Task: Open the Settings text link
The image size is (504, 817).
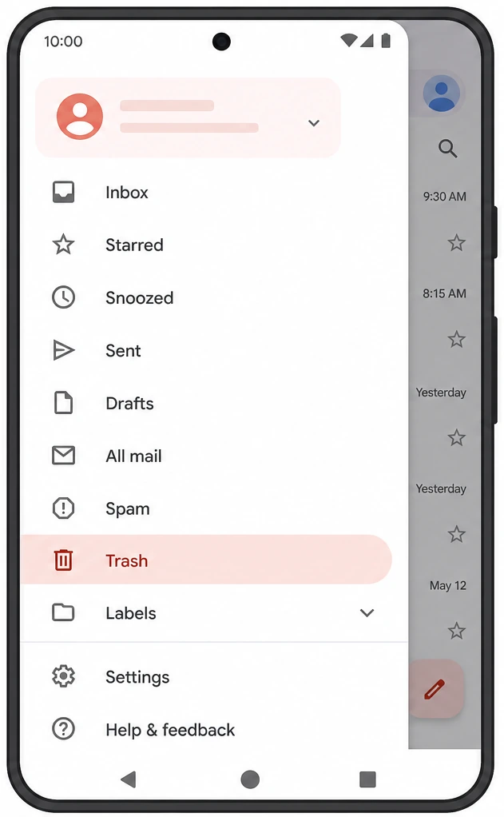Action: pos(137,677)
